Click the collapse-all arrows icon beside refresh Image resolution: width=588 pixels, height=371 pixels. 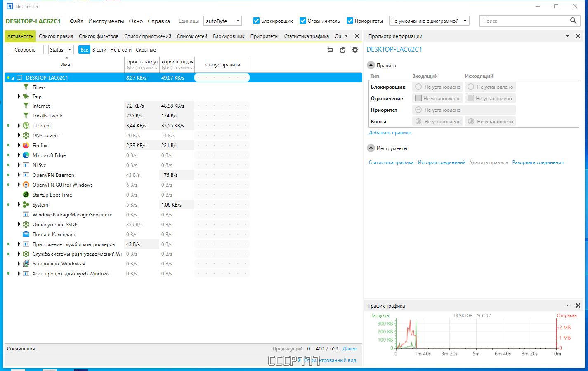pyautogui.click(x=330, y=50)
